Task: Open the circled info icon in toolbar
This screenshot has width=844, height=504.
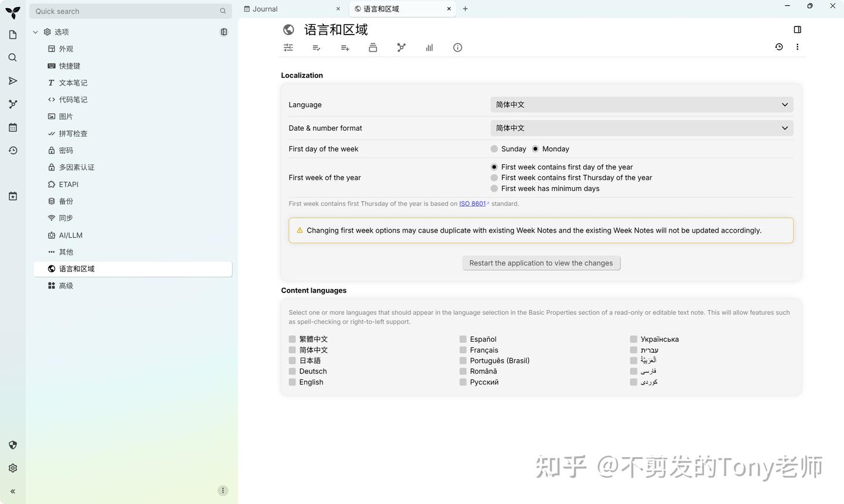Action: (x=457, y=47)
